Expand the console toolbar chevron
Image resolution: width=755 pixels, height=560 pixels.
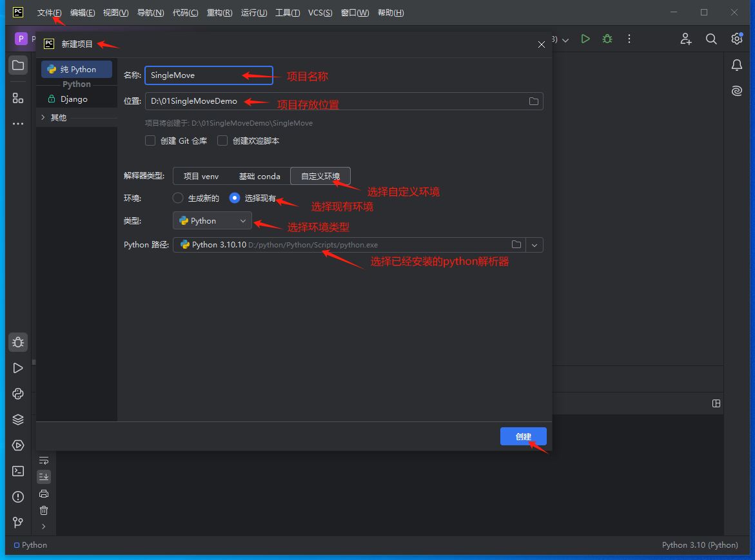click(44, 526)
